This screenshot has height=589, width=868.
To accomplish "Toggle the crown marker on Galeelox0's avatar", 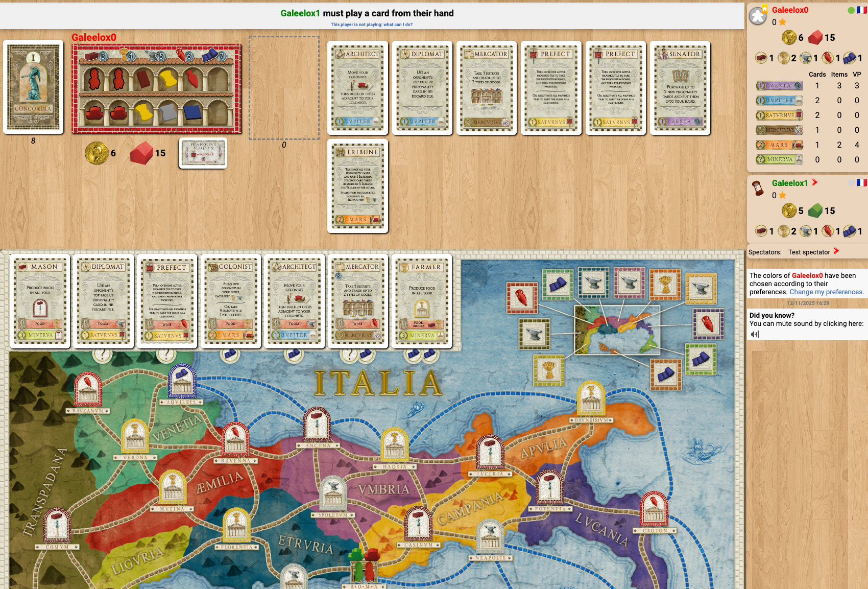I will tap(764, 9).
